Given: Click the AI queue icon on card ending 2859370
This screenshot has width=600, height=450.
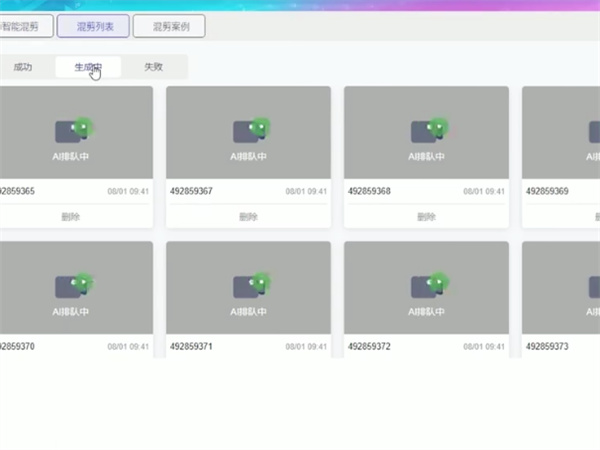Looking at the screenshot, I should (x=74, y=285).
